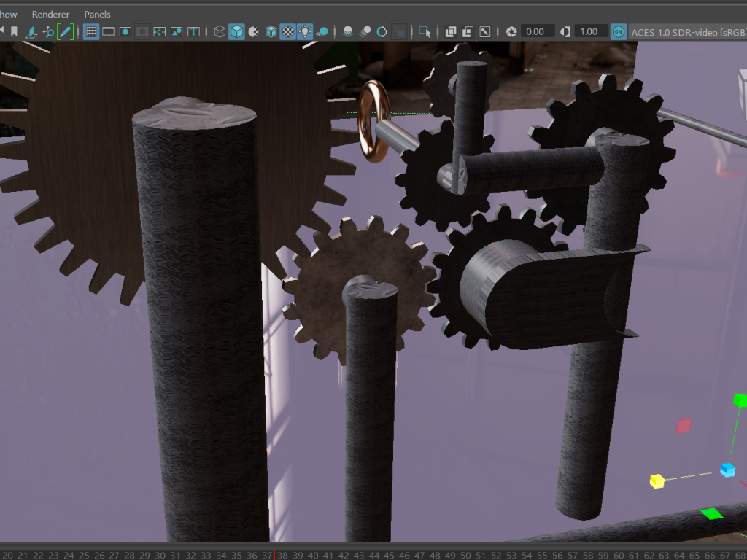Click the Exposure value field 0.00
Image resolution: width=747 pixels, height=560 pixels.
pyautogui.click(x=538, y=31)
